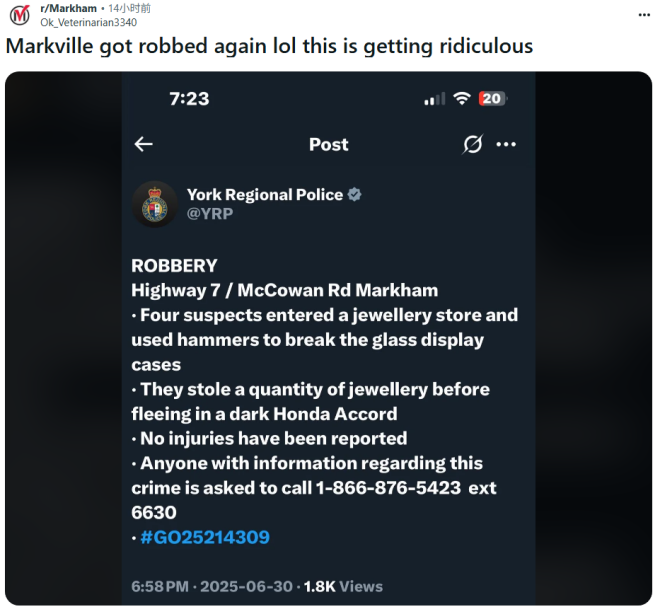
Task: Click the 1.8K Views count
Action: [343, 586]
